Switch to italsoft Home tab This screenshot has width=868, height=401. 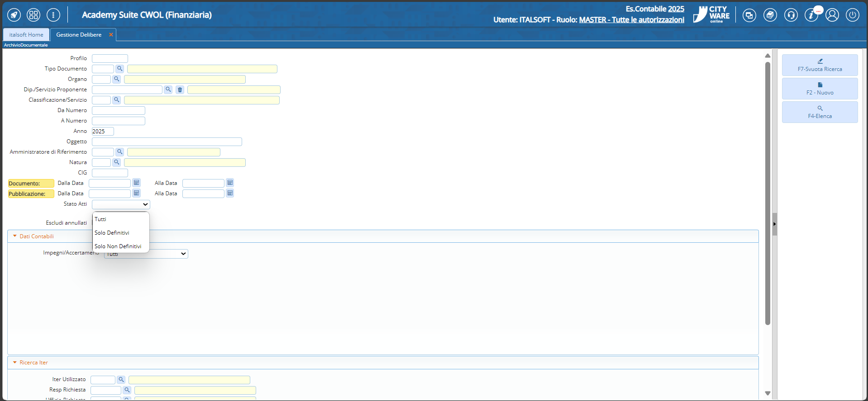26,35
